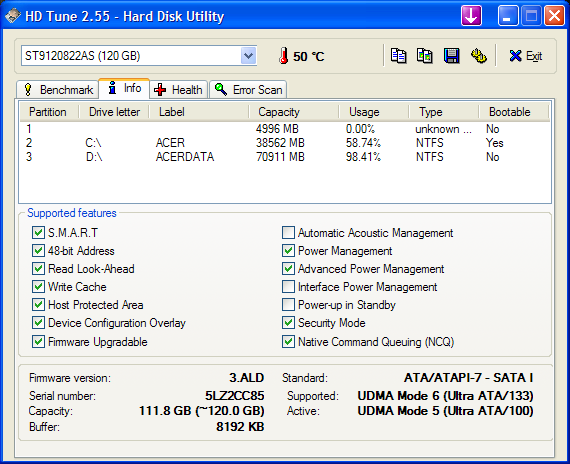Click the firmware version 3.ALD value
Screen dimensions: 570x464
coord(246,378)
